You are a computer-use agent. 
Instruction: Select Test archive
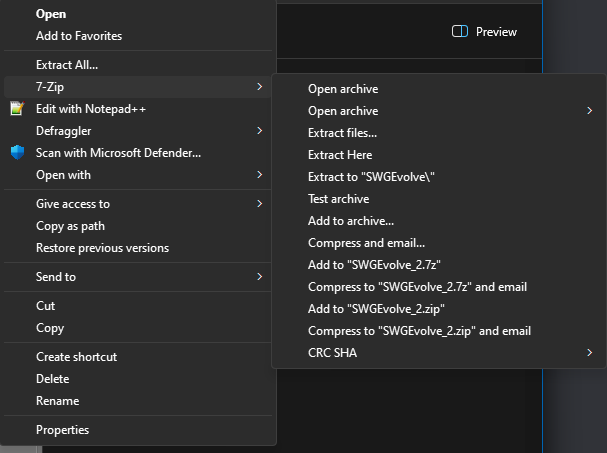click(x=439, y=199)
